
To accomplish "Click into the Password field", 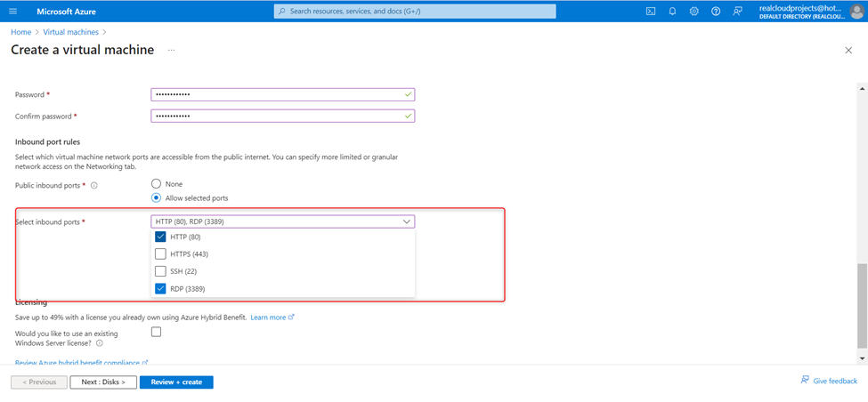I will click(282, 94).
